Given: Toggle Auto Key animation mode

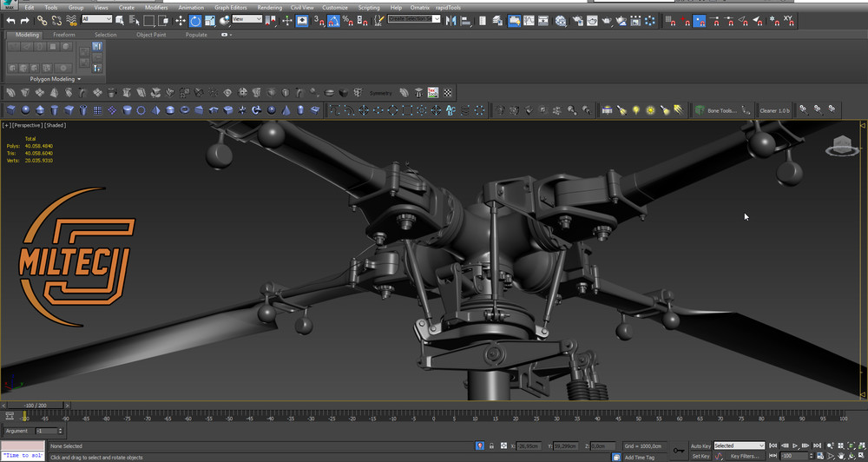Looking at the screenshot, I should click(x=700, y=445).
